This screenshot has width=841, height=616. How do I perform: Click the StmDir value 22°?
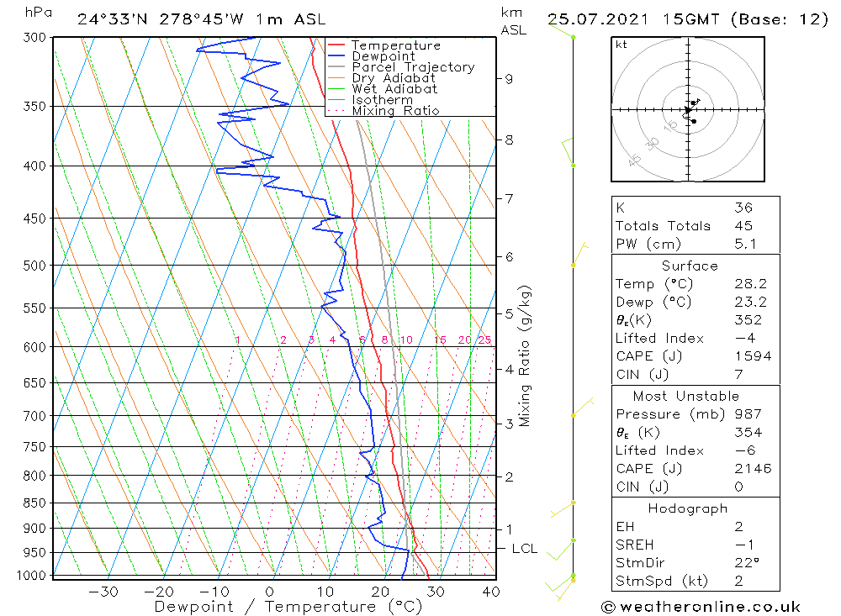747,563
